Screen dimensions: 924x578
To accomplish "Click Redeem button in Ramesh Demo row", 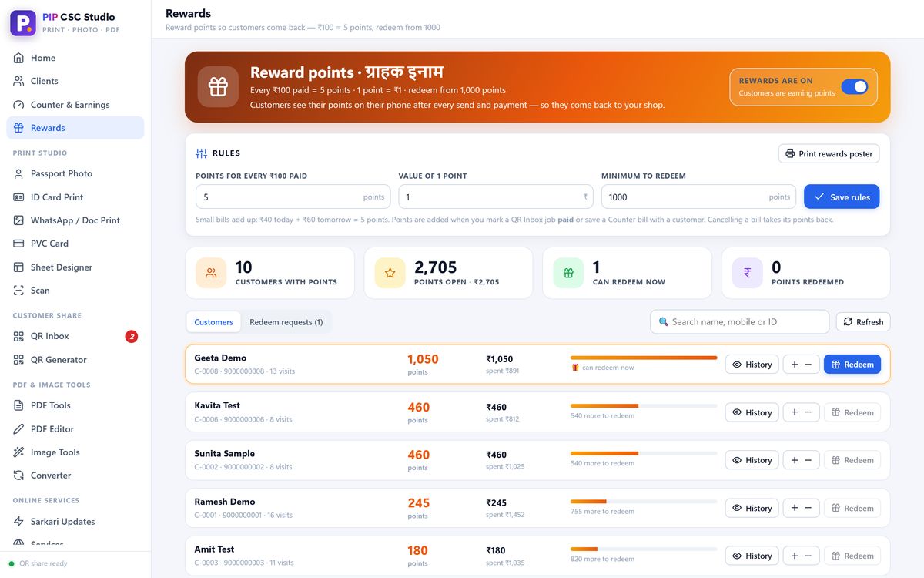I will click(852, 508).
